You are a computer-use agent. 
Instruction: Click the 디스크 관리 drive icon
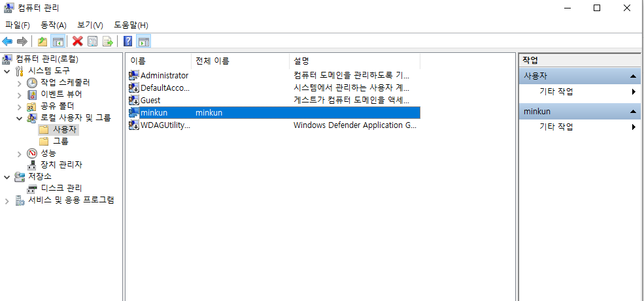[31, 189]
